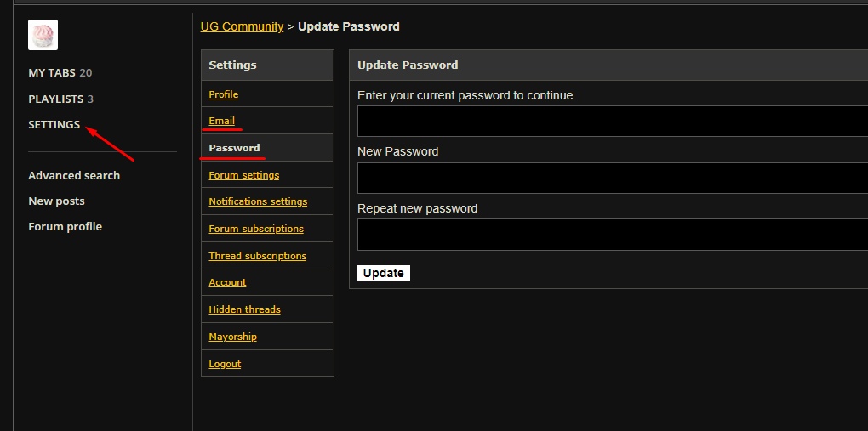Click the Logout link
Image resolution: width=868 pixels, height=431 pixels.
coord(225,364)
